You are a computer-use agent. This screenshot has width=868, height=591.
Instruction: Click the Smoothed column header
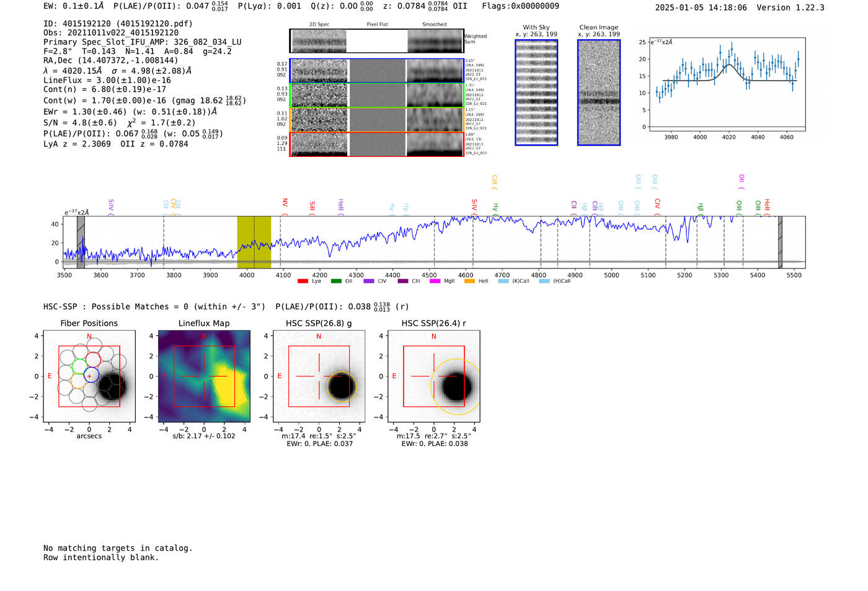[x=435, y=25]
